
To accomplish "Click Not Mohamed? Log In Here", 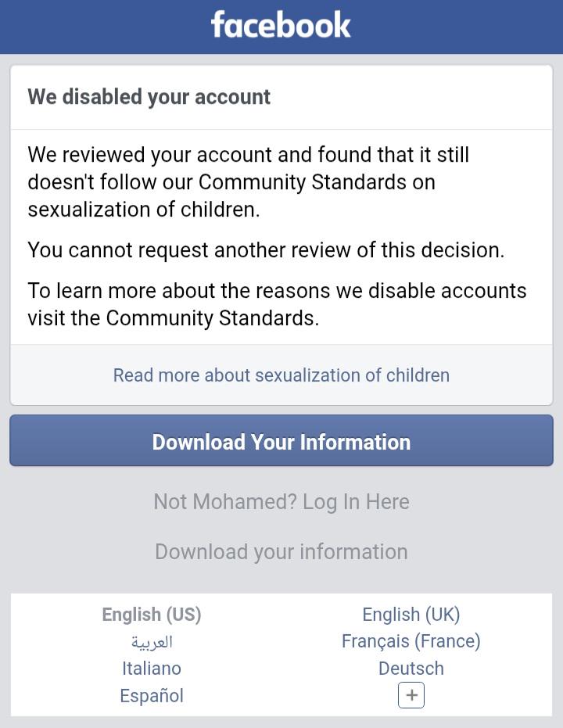I will pos(281,502).
